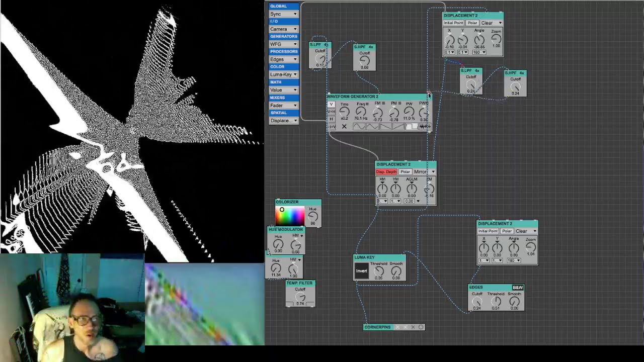Click Zoom knob of top Displacement 2
Screen dimensions: 644x362
tap(496, 39)
